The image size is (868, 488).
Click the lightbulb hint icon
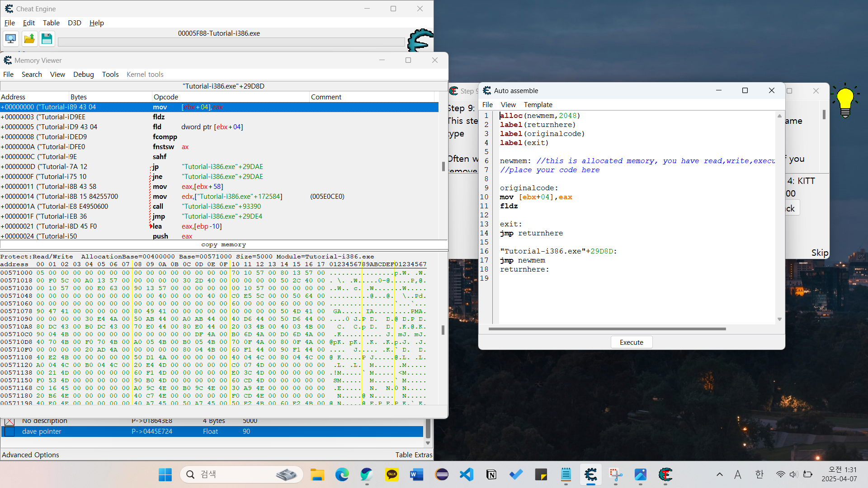pyautogui.click(x=845, y=101)
